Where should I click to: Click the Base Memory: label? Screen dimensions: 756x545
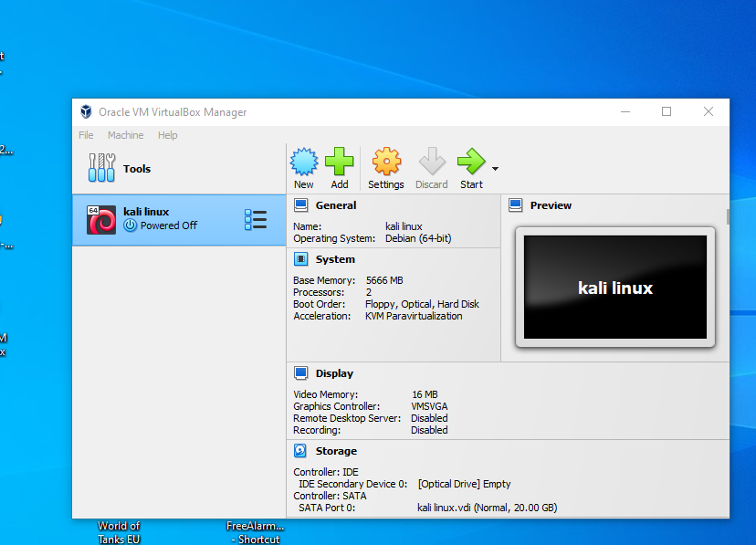point(324,280)
